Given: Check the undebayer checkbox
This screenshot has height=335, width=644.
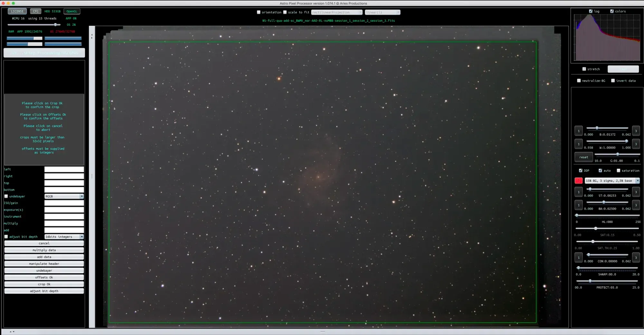Looking at the screenshot, I should tap(6, 196).
